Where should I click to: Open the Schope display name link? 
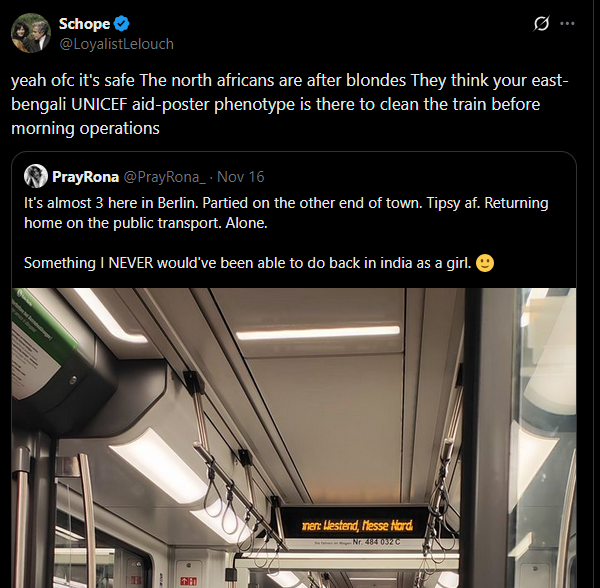click(85, 24)
